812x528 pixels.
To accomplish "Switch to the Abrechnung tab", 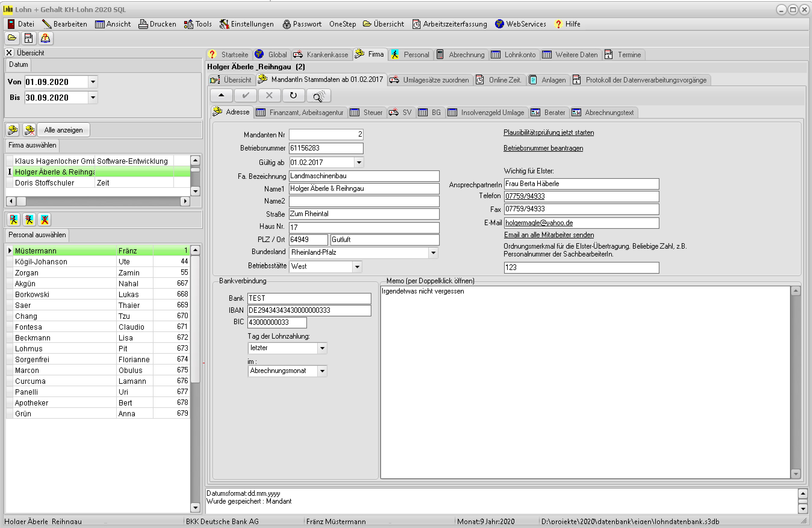I will tap(461, 54).
